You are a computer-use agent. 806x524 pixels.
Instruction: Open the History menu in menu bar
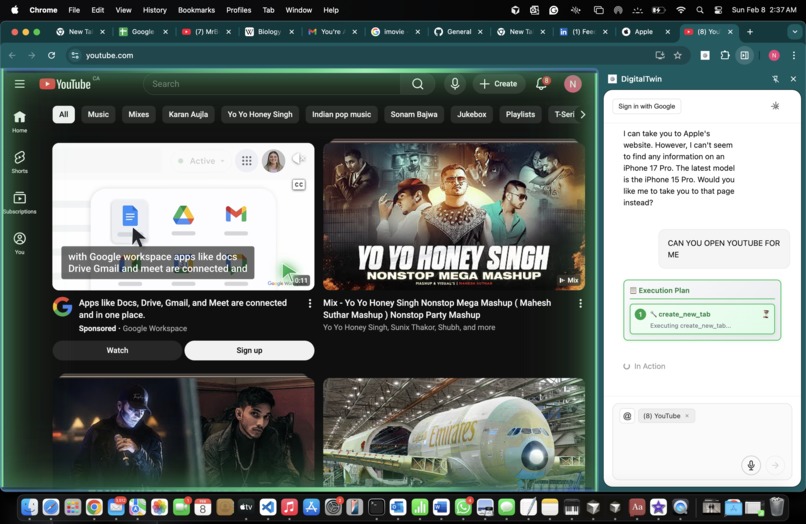154,10
